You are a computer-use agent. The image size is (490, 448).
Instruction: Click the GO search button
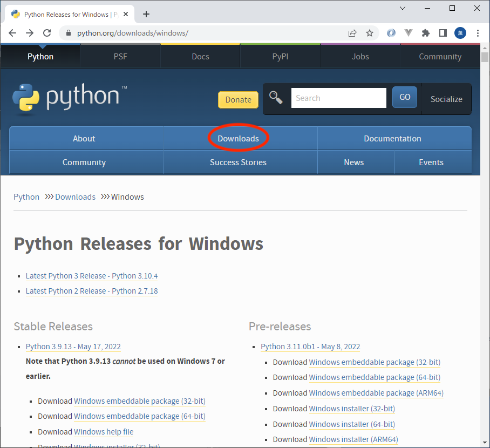coord(405,97)
